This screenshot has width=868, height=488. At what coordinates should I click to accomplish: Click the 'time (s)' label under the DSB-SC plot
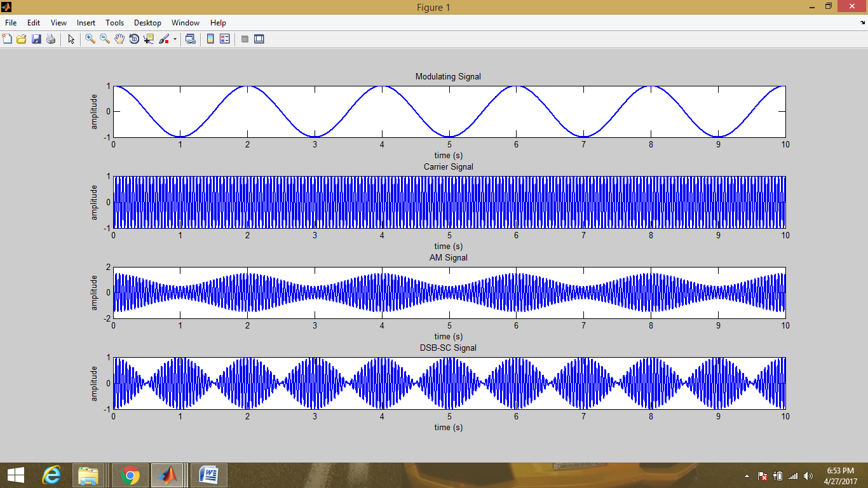[x=449, y=427]
